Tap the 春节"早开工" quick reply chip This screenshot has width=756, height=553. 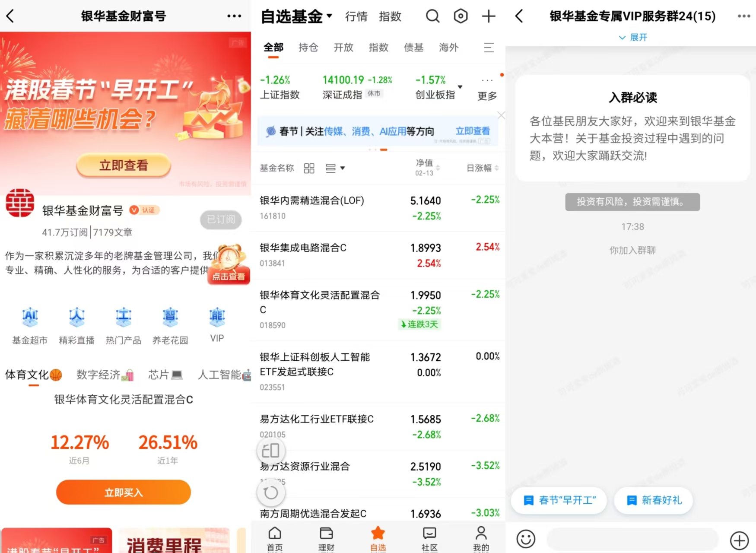pos(559,500)
